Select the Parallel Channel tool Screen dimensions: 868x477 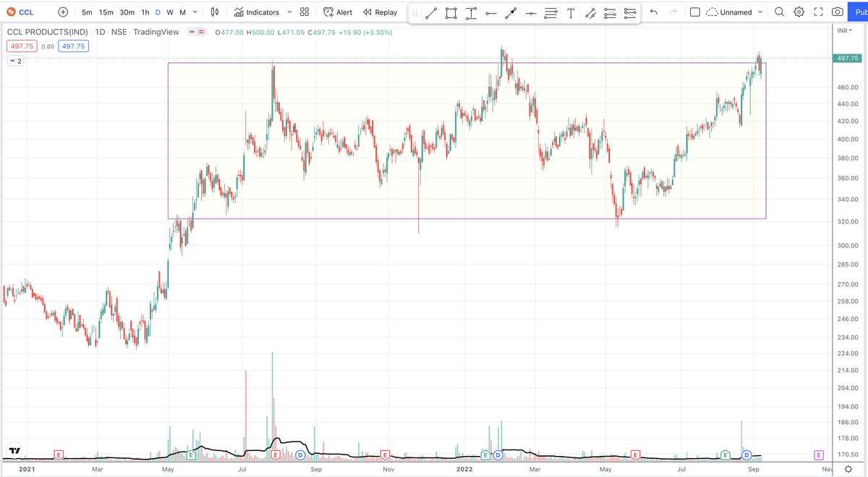point(590,13)
